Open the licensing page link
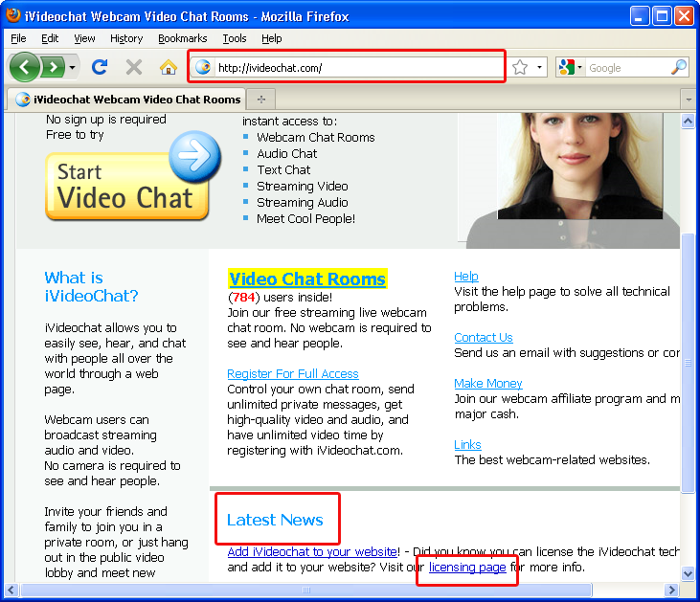The width and height of the screenshot is (700, 602). [x=467, y=568]
